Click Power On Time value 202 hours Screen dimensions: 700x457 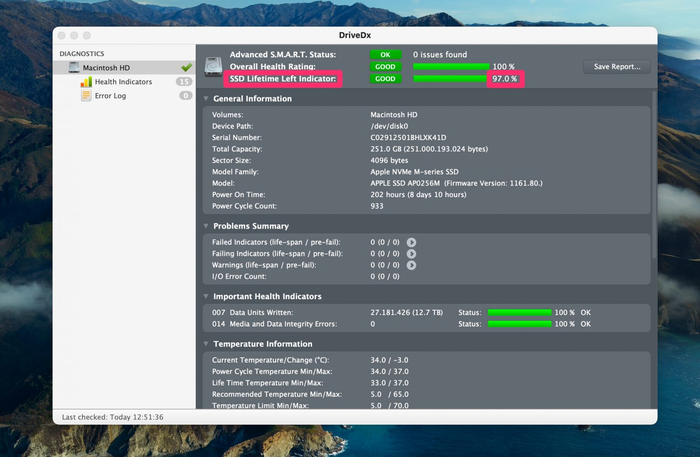click(418, 195)
